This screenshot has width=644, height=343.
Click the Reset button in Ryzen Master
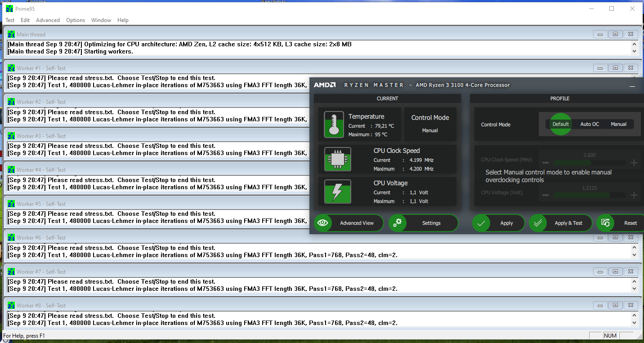click(x=620, y=223)
